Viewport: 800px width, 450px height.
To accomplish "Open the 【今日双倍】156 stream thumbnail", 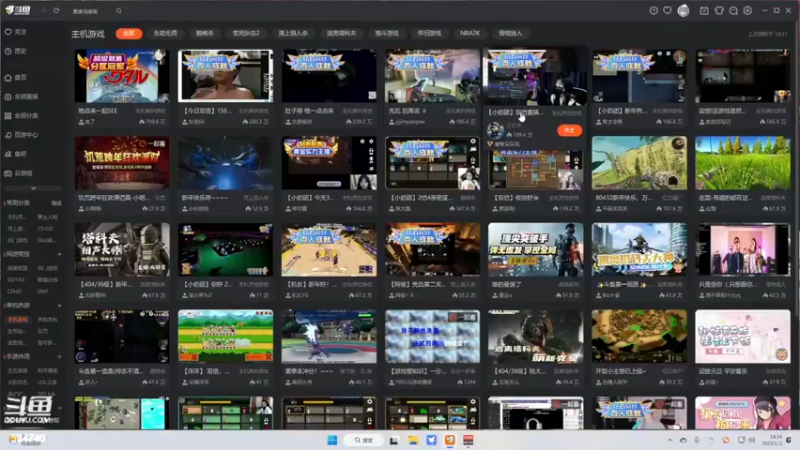I will 226,76.
